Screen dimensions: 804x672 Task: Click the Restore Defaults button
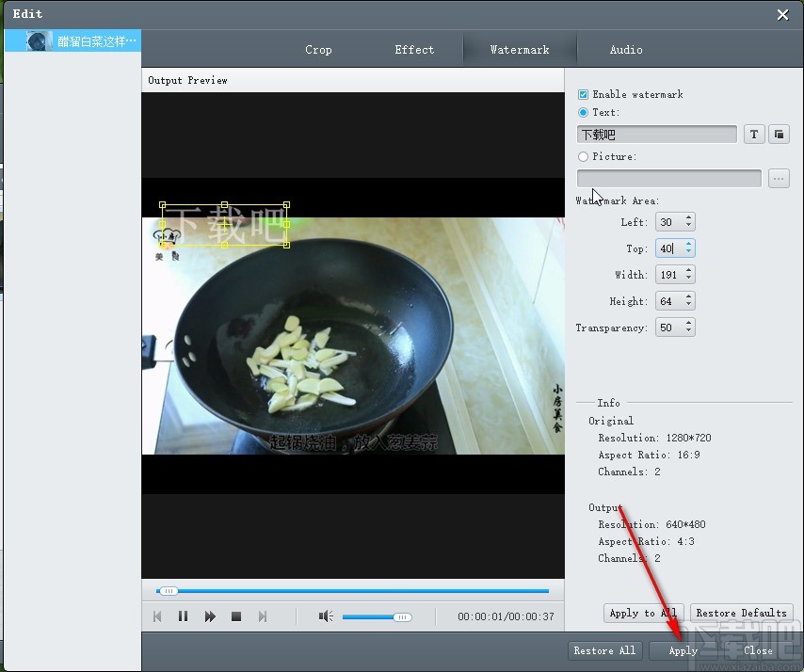coord(742,613)
